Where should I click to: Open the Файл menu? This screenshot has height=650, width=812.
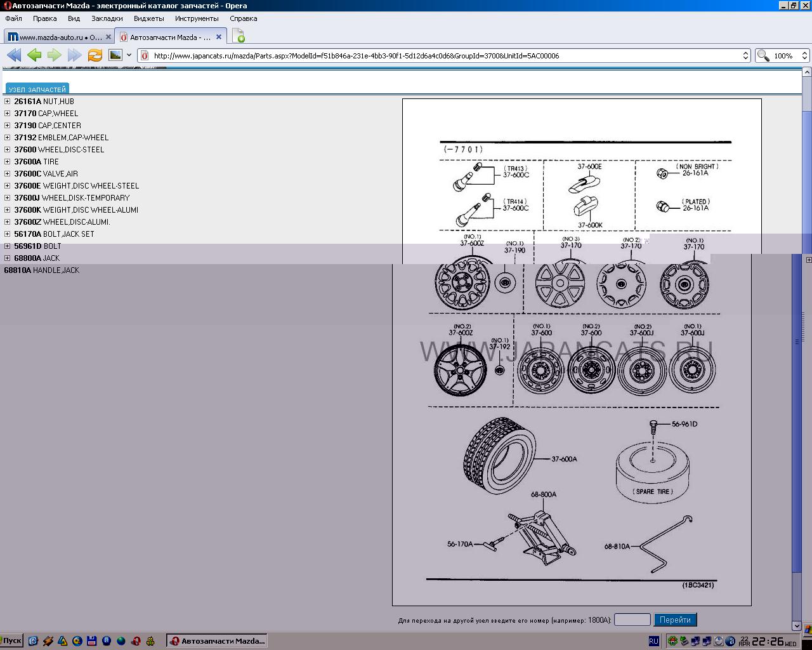(x=13, y=18)
